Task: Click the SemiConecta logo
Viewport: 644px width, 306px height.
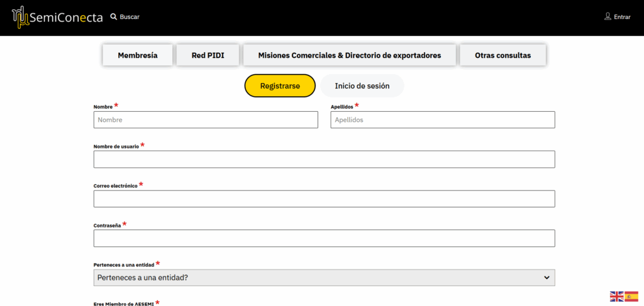Action: tap(57, 17)
